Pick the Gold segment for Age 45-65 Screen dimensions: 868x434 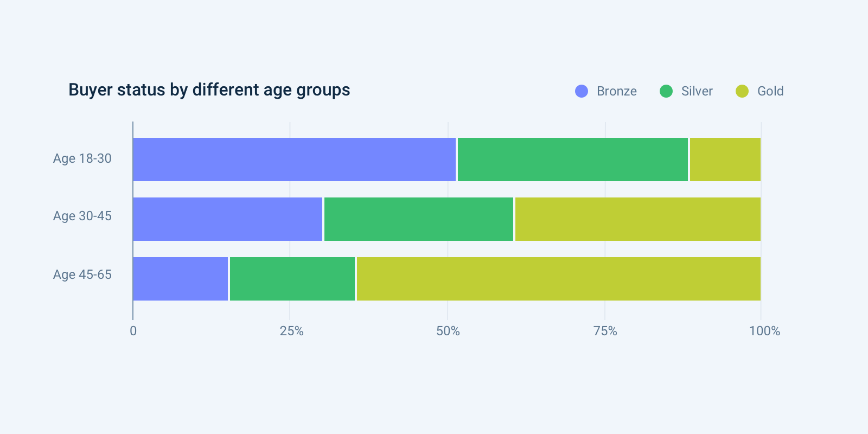tap(558, 279)
